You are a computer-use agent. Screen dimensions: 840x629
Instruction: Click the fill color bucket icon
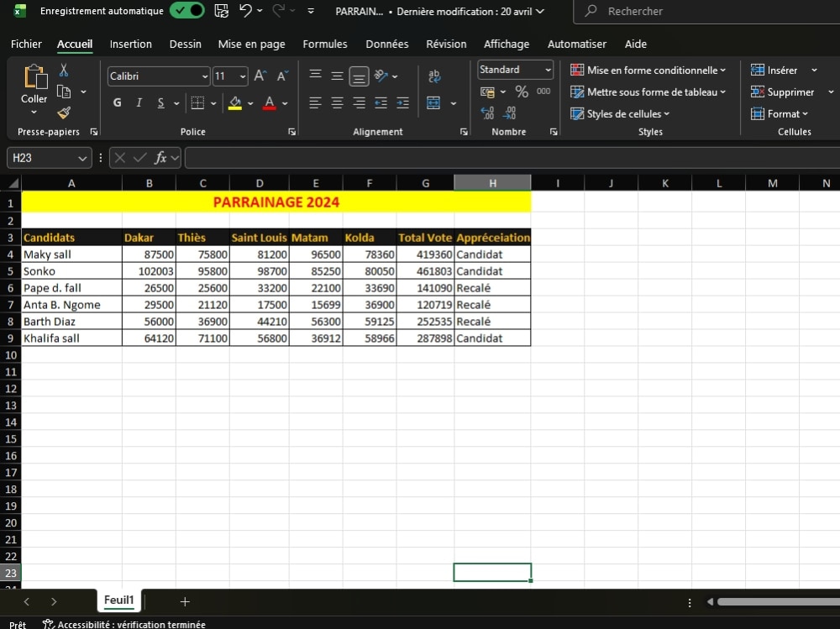pyautogui.click(x=234, y=102)
